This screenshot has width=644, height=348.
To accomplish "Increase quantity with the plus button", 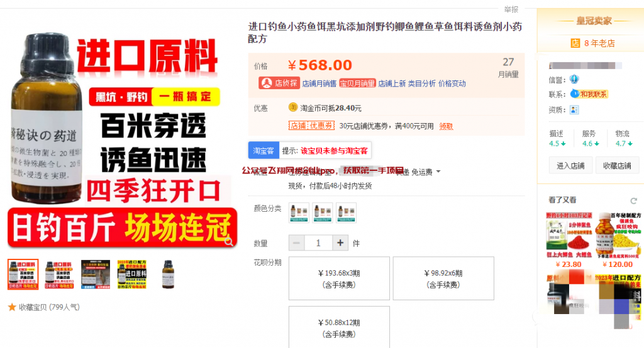I will (340, 243).
